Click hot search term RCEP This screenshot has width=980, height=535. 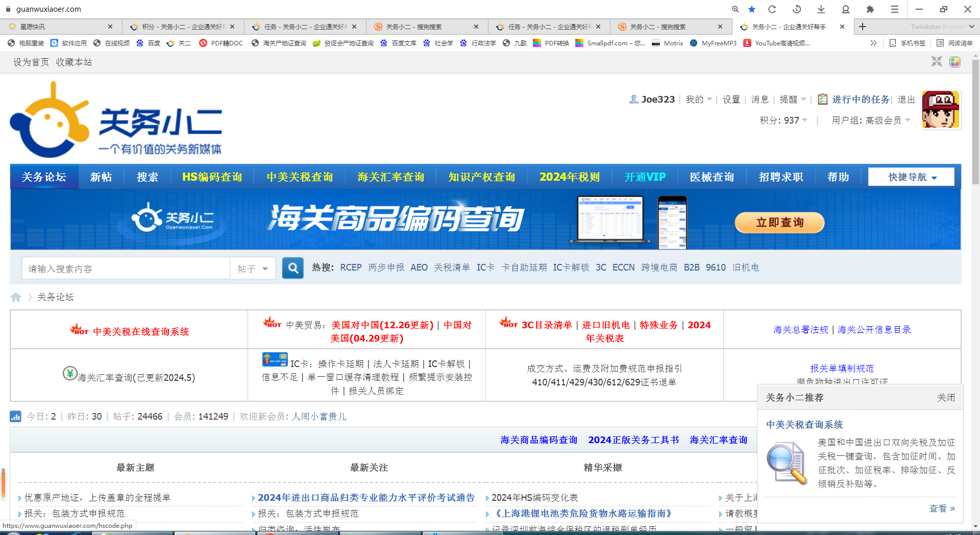point(351,267)
